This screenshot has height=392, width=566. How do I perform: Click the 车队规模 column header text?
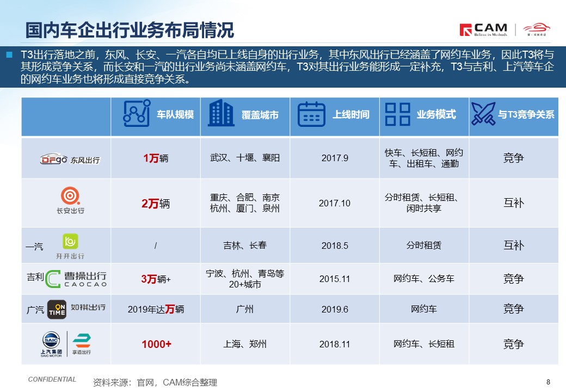[175, 114]
